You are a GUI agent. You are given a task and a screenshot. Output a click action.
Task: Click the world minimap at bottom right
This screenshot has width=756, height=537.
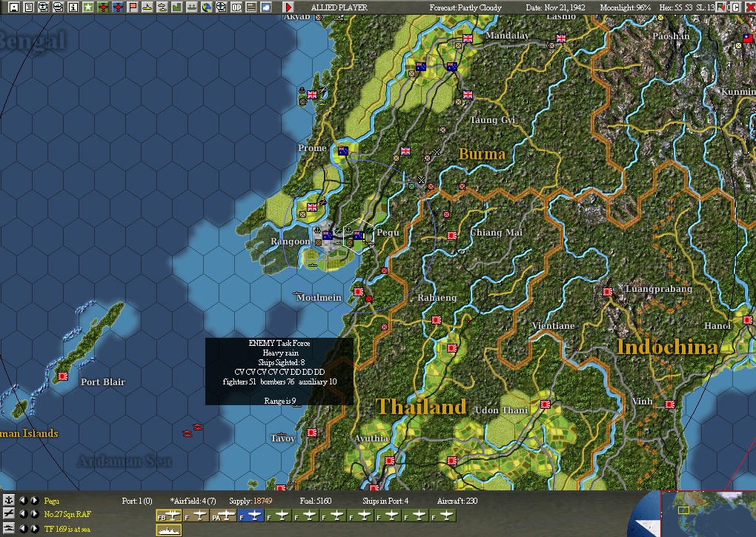pos(708,514)
